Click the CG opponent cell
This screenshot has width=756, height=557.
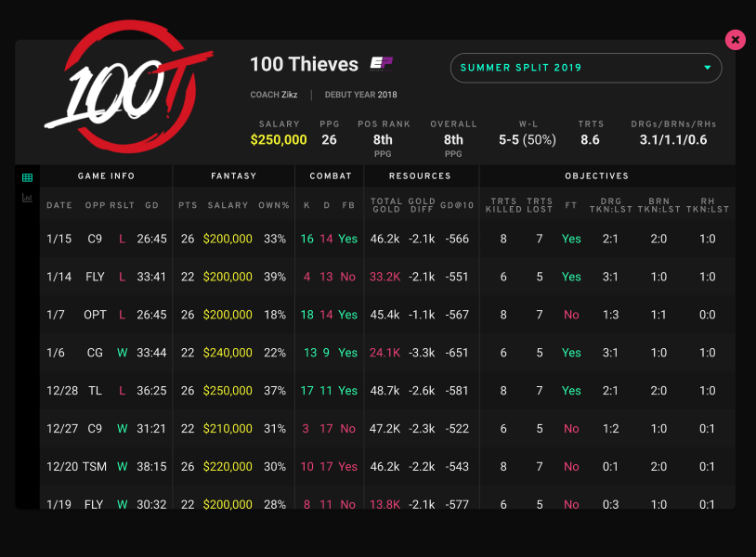click(95, 353)
